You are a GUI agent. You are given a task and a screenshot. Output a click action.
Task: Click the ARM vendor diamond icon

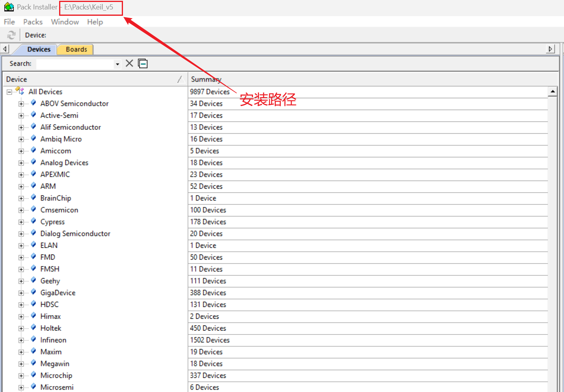[34, 186]
